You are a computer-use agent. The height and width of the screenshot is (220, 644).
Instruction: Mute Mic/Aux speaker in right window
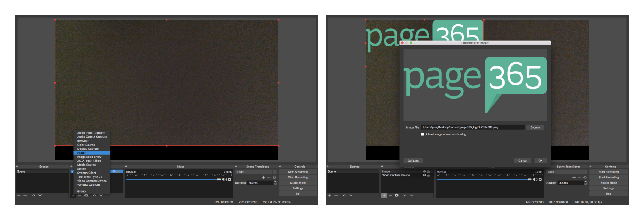click(535, 179)
